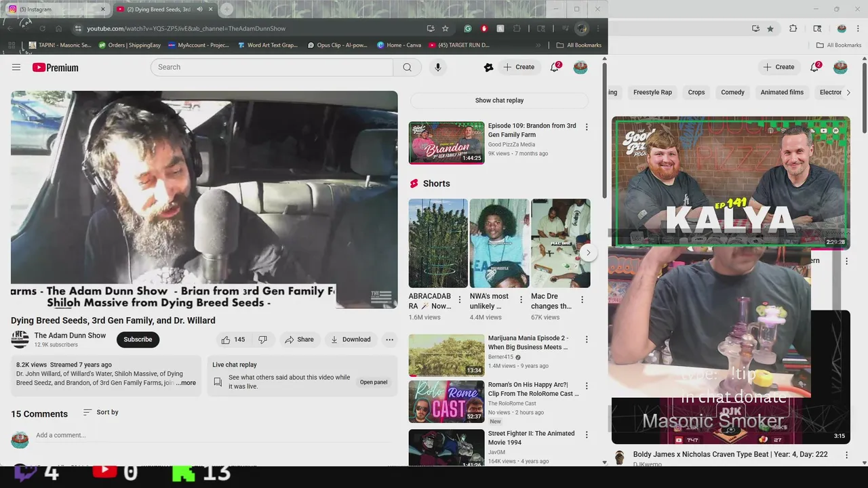868x488 pixels.
Task: Click Create button in right YouTube window
Action: click(x=778, y=67)
